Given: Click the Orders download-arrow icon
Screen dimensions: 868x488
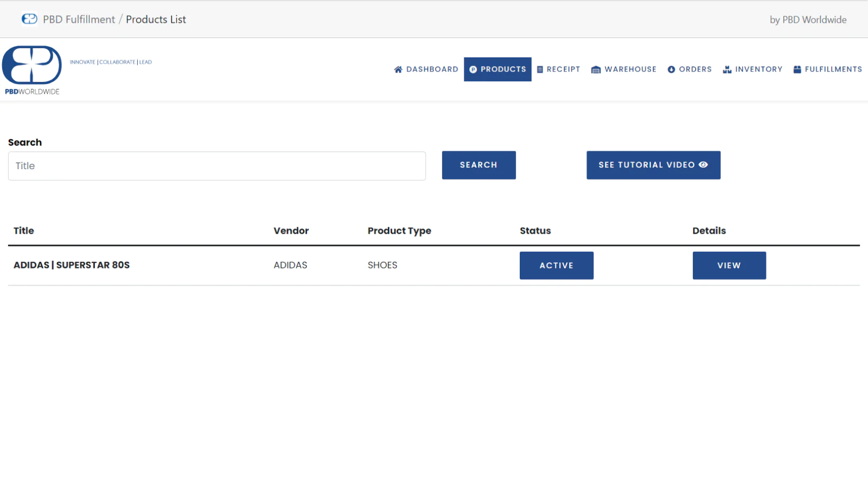Looking at the screenshot, I should (x=671, y=69).
